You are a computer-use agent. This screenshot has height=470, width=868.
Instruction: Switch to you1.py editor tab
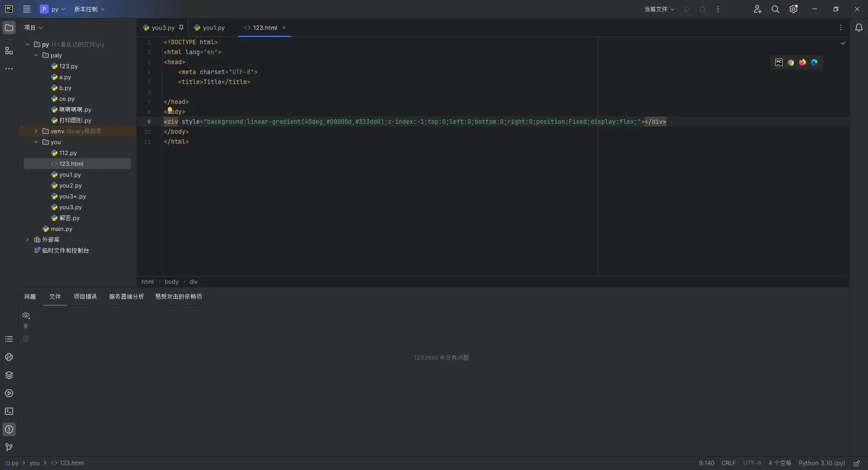click(209, 28)
